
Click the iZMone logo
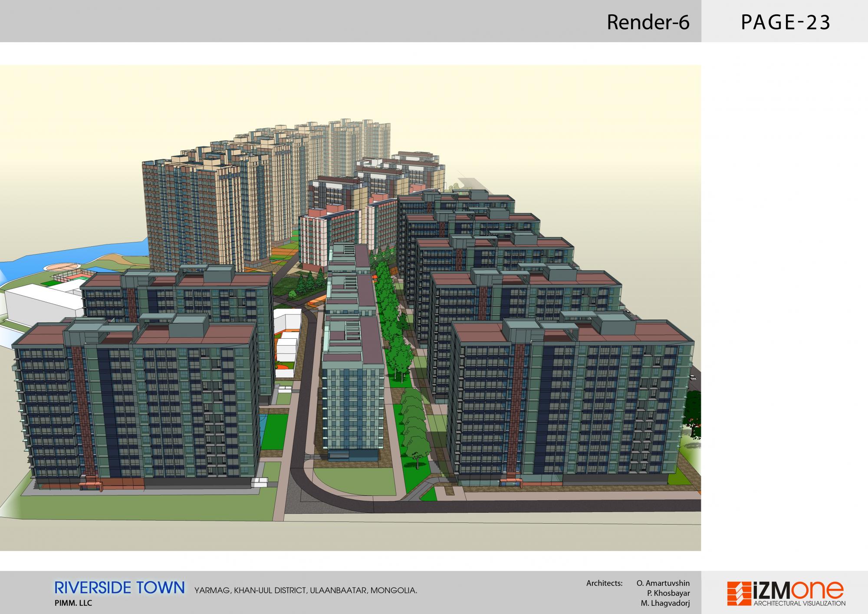click(x=786, y=594)
